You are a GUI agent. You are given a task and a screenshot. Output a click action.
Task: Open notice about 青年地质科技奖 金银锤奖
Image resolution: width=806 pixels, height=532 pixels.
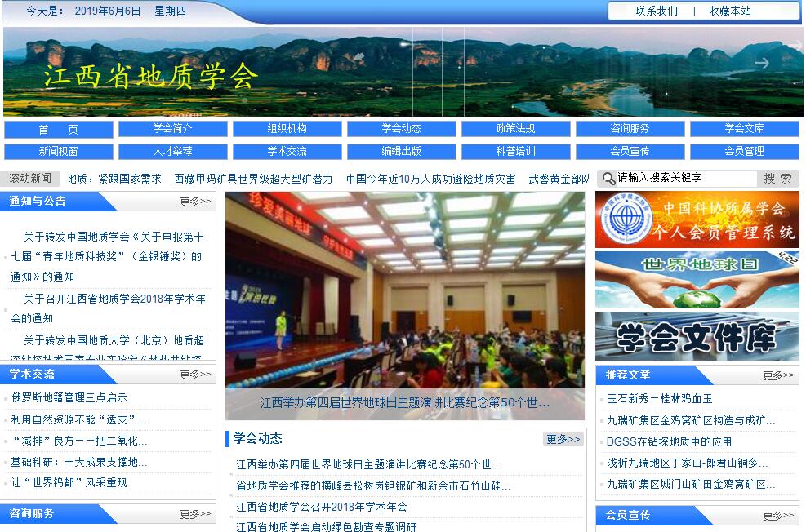click(108, 256)
